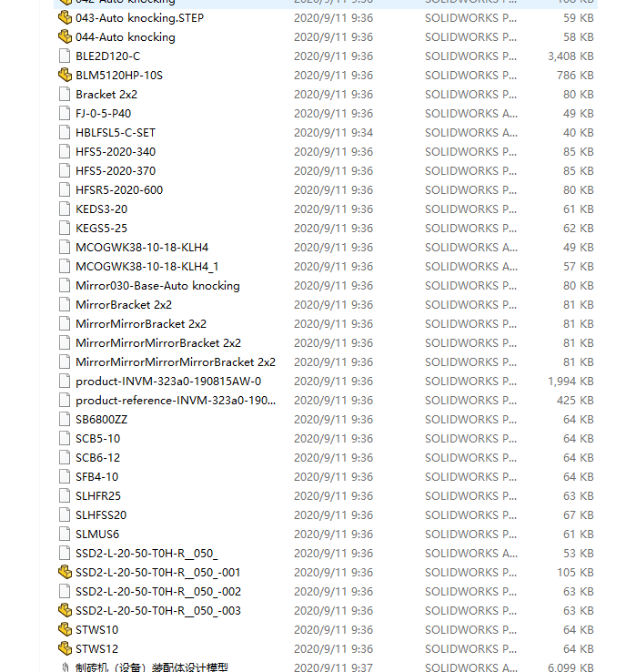The image size is (626, 672).
Task: Select file name SSD2-L-20-50-T0H-R_050_-001
Action: 158,573
